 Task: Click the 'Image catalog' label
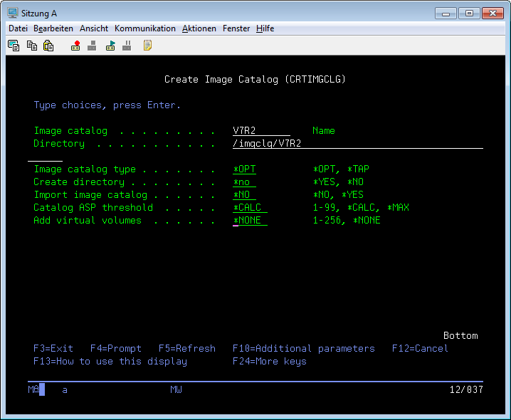coord(70,131)
